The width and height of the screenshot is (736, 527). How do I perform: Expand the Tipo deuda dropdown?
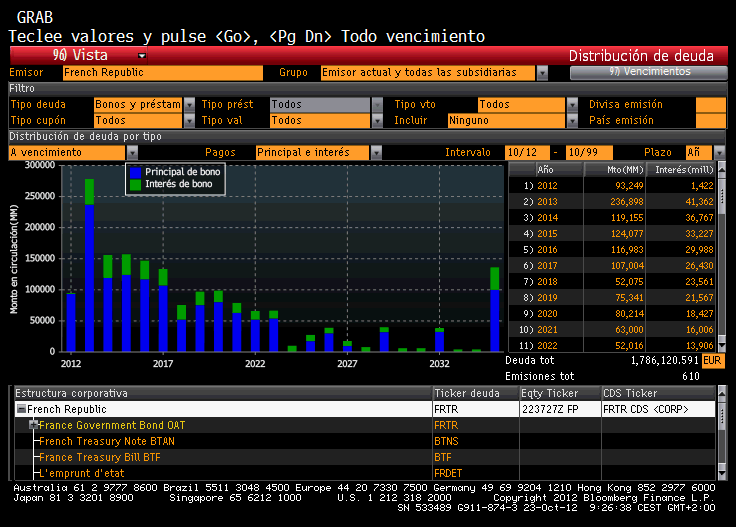click(189, 104)
